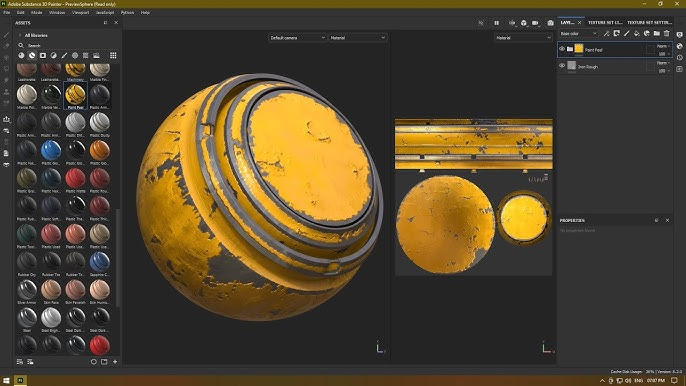
Task: Open the Viewport menu
Action: coord(80,13)
